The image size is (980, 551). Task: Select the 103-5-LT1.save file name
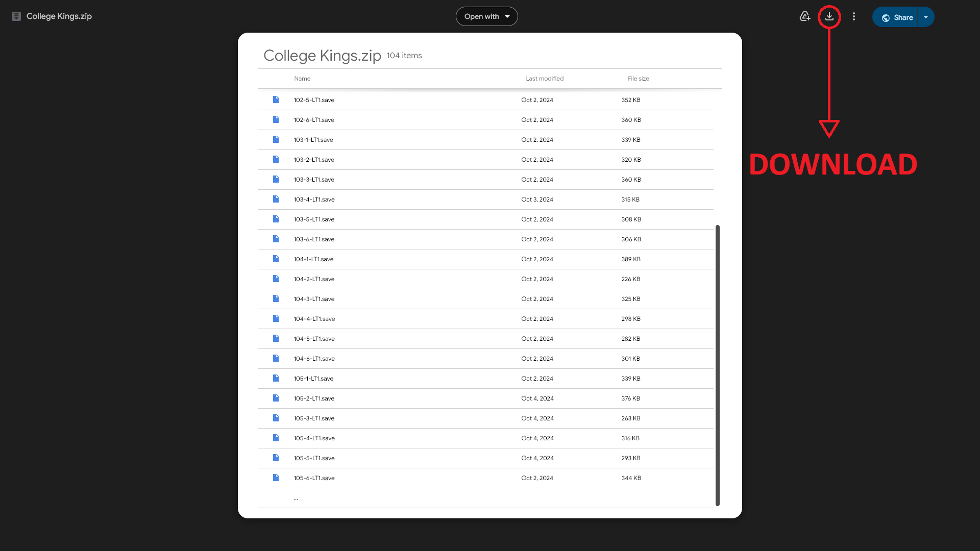point(314,219)
